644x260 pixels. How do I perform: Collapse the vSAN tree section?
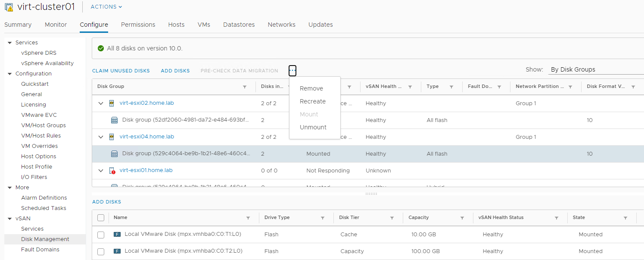click(x=9, y=219)
